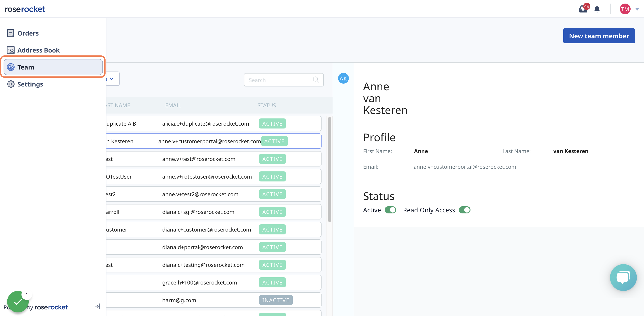This screenshot has width=644, height=316.
Task: Click the search magnifier icon
Action: pos(316,80)
